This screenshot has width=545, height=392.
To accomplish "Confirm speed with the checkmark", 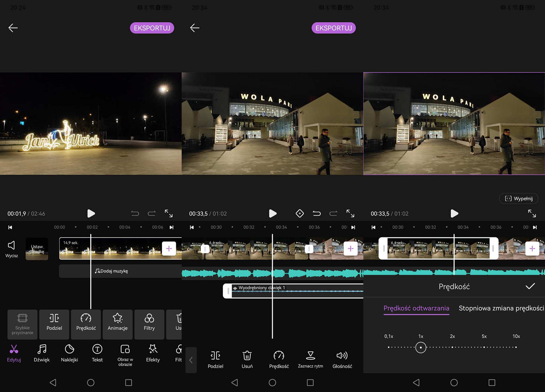I will coord(530,286).
